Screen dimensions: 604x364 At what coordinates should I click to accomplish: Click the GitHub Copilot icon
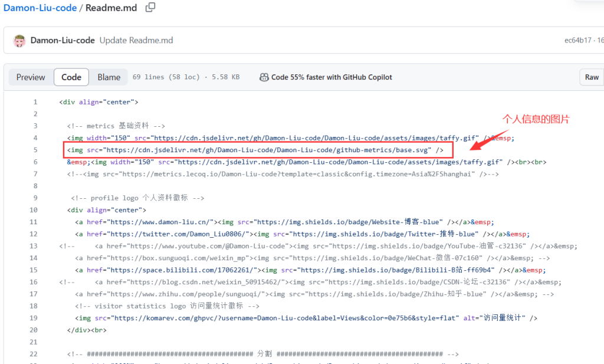(264, 77)
